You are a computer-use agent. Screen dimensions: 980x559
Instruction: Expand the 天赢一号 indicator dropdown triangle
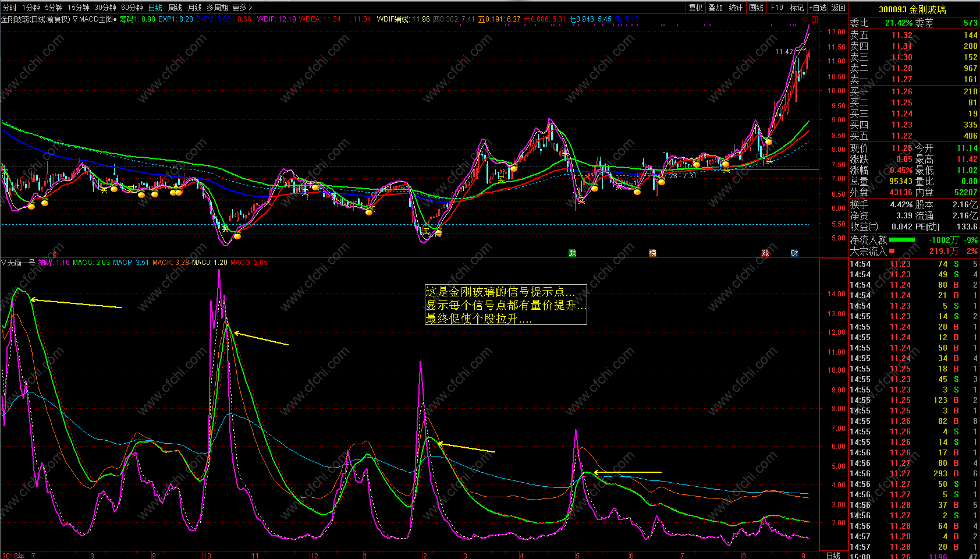tap(3, 263)
